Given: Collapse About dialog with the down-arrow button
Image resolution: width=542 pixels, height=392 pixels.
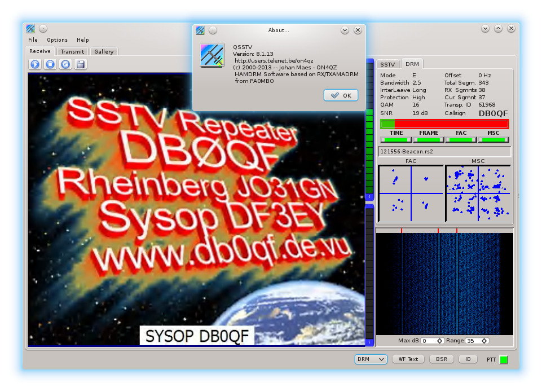Looking at the screenshot, I should coord(345,30).
